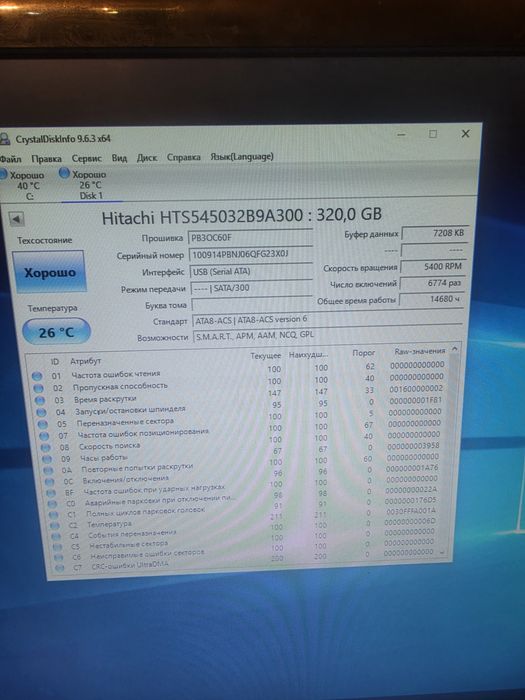Click status icon for attribute 0C
This screenshot has width=525, height=700.
[x=50, y=482]
